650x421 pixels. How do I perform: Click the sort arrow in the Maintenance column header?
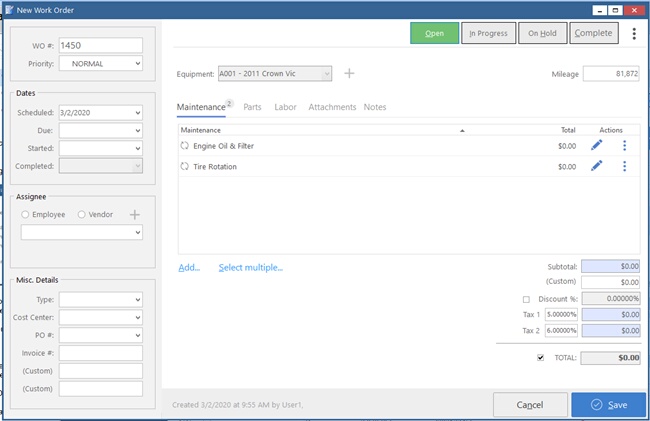tap(462, 131)
